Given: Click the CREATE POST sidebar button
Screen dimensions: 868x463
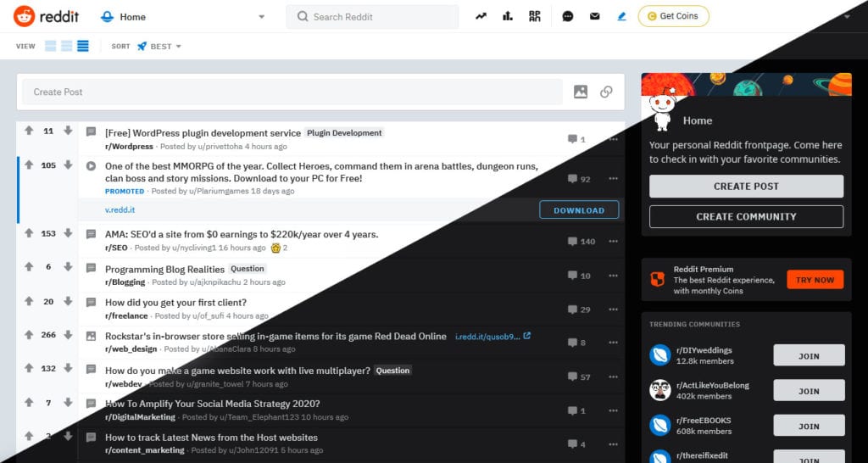Looking at the screenshot, I should (x=746, y=187).
